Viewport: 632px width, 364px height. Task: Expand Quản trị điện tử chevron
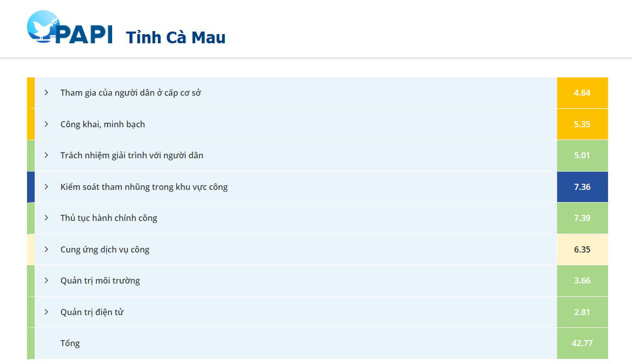coord(46,312)
